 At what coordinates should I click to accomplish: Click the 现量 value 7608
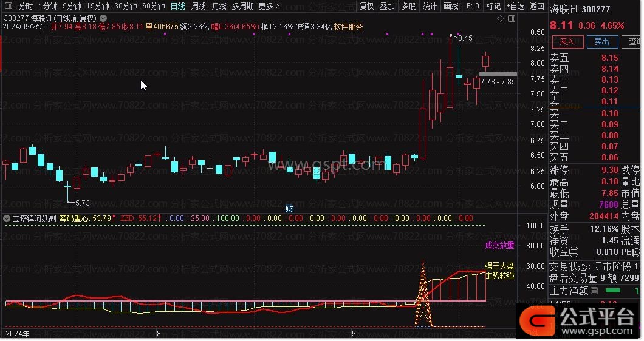point(608,204)
